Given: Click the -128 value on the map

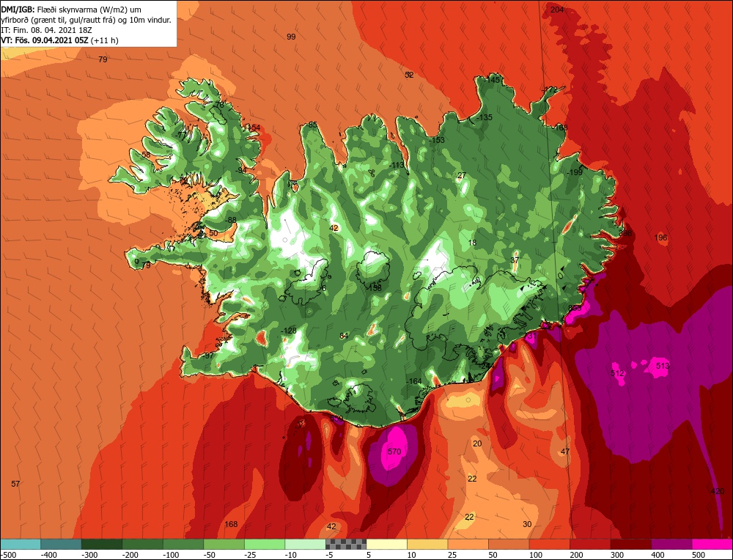Looking at the screenshot, I should point(288,331).
